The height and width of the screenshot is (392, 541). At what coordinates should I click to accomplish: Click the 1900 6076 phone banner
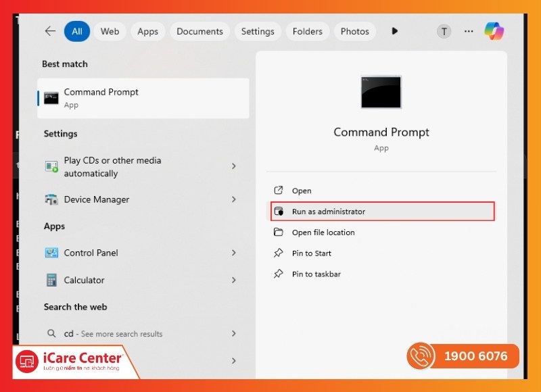coord(462,356)
